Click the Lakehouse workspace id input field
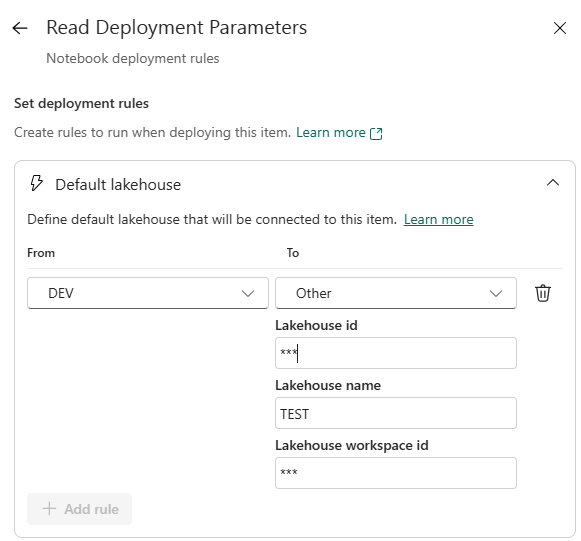Viewport: 581px width, 541px height. [x=396, y=473]
